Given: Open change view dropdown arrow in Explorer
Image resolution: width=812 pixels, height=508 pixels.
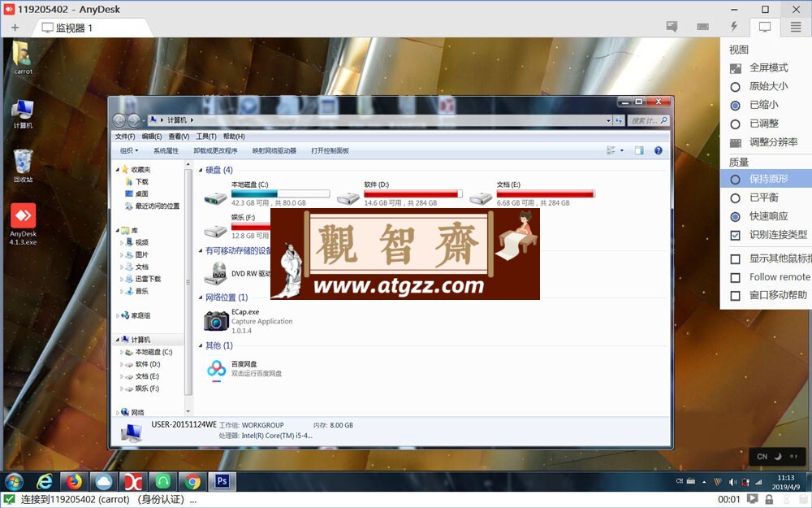Looking at the screenshot, I should click(x=622, y=150).
